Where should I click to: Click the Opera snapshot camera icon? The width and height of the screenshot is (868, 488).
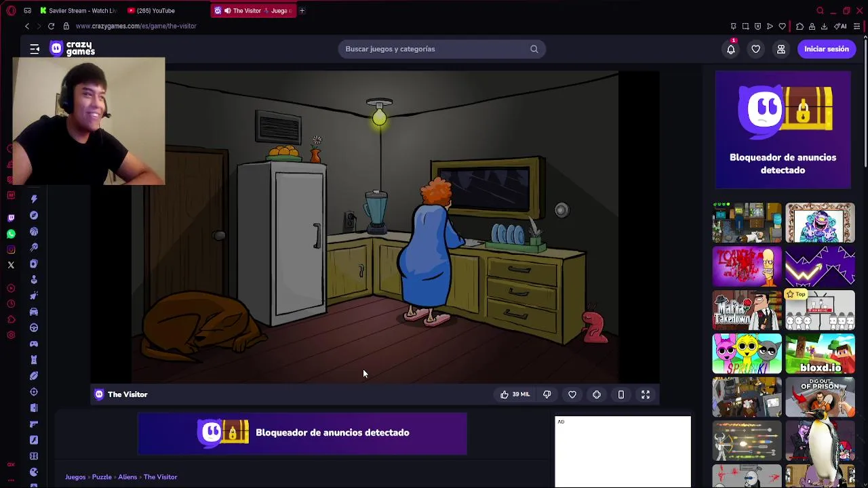click(745, 26)
